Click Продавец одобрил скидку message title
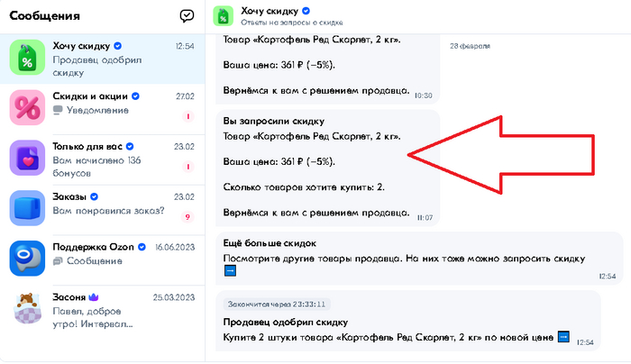Screen dimensions: 631x364 [286, 323]
